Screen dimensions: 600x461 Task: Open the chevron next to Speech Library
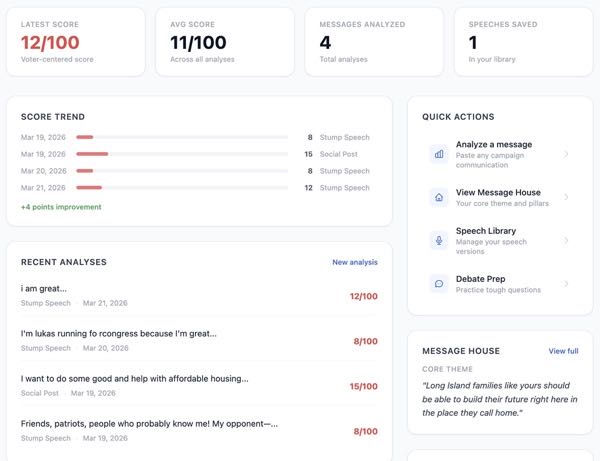[x=566, y=240]
